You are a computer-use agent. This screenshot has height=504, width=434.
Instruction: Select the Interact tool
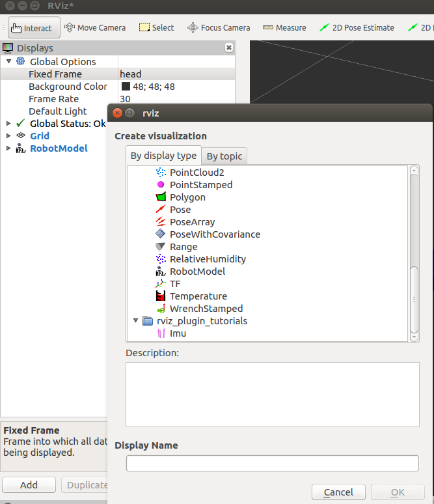click(34, 27)
